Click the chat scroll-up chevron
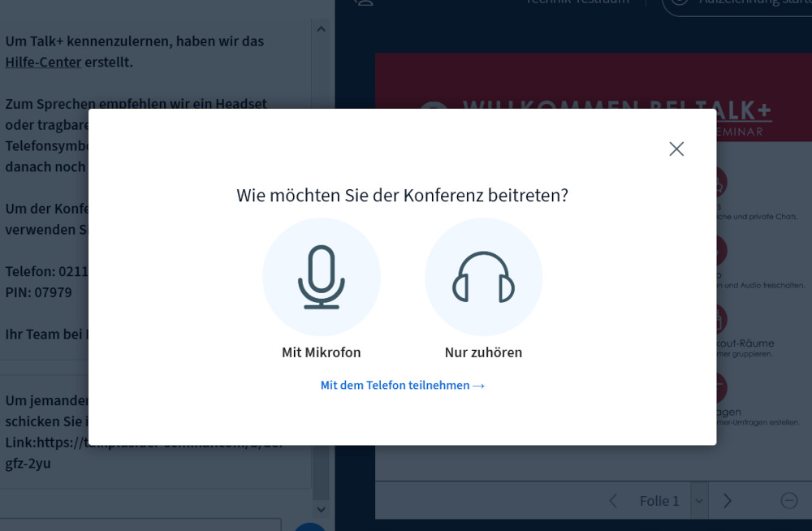The height and width of the screenshot is (531, 812). pos(321,28)
